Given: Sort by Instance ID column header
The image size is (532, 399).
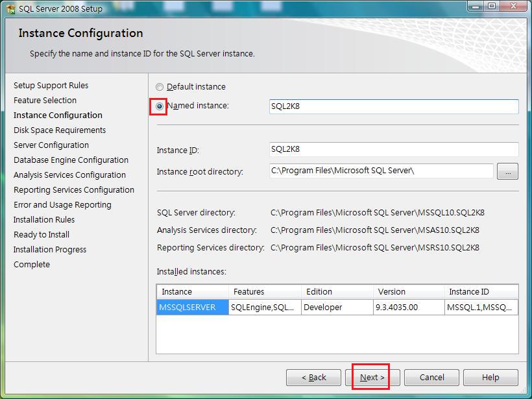Looking at the screenshot, I should pos(481,292).
